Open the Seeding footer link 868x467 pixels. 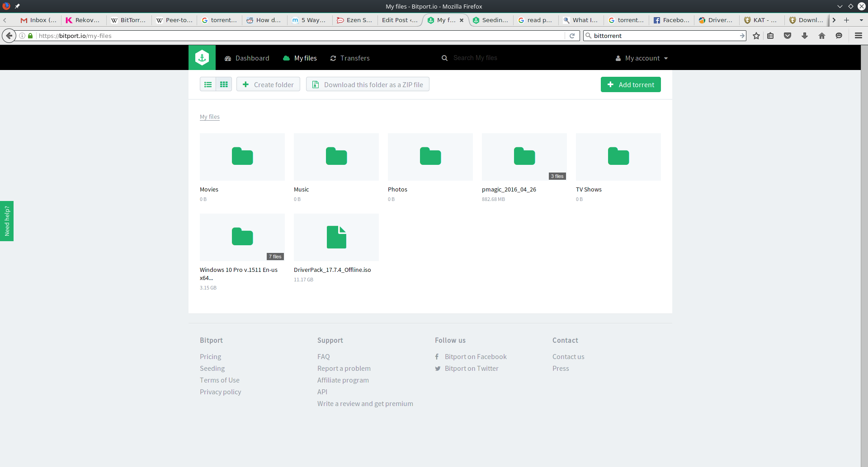click(x=212, y=369)
